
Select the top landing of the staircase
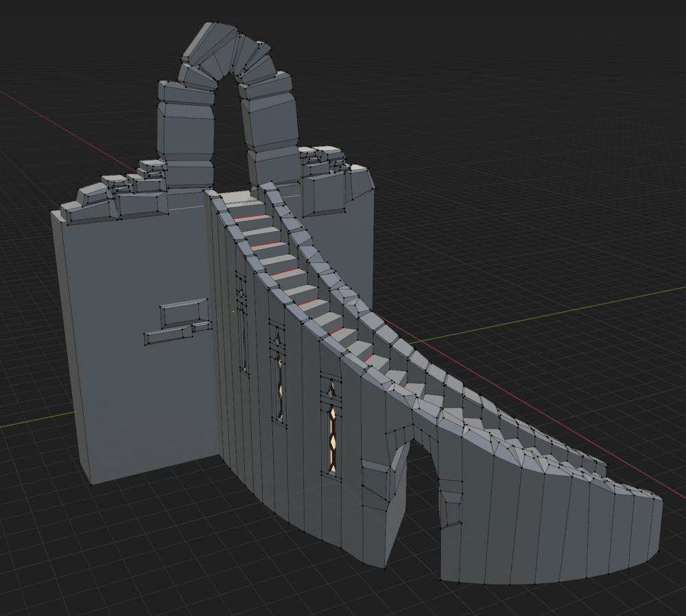coord(239,199)
